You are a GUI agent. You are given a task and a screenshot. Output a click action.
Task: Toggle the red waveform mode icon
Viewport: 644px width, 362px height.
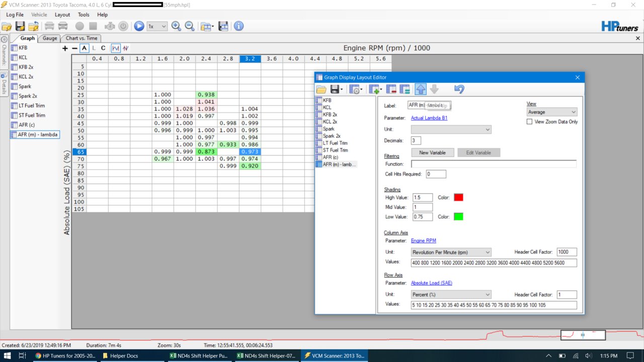[x=126, y=48]
